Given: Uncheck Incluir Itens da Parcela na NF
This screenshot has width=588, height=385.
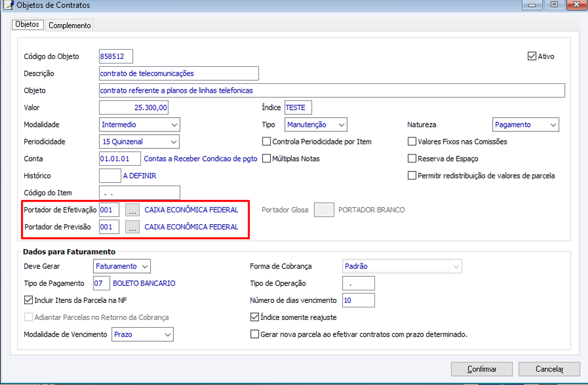Looking at the screenshot, I should (x=28, y=300).
